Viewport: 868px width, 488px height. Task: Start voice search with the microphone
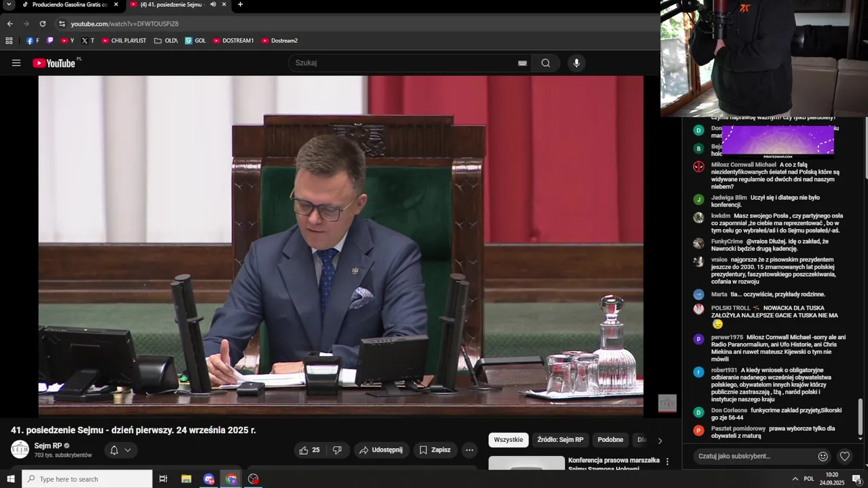[x=576, y=63]
